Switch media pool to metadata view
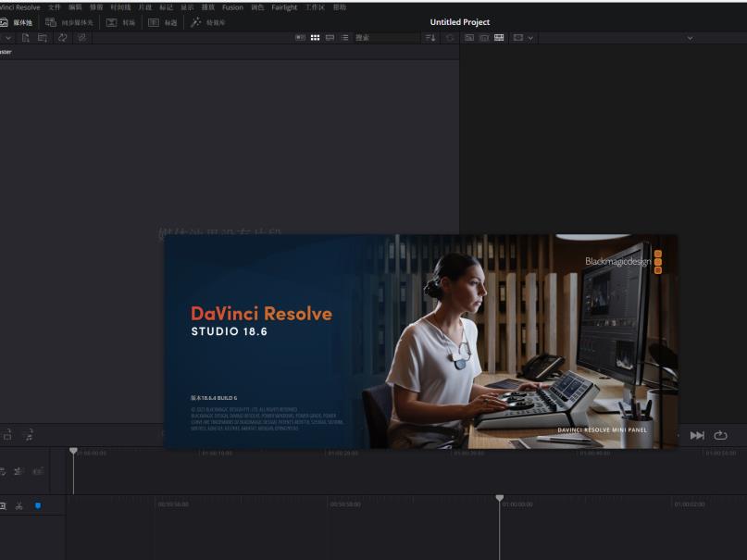This screenshot has width=747, height=560. pyautogui.click(x=300, y=38)
